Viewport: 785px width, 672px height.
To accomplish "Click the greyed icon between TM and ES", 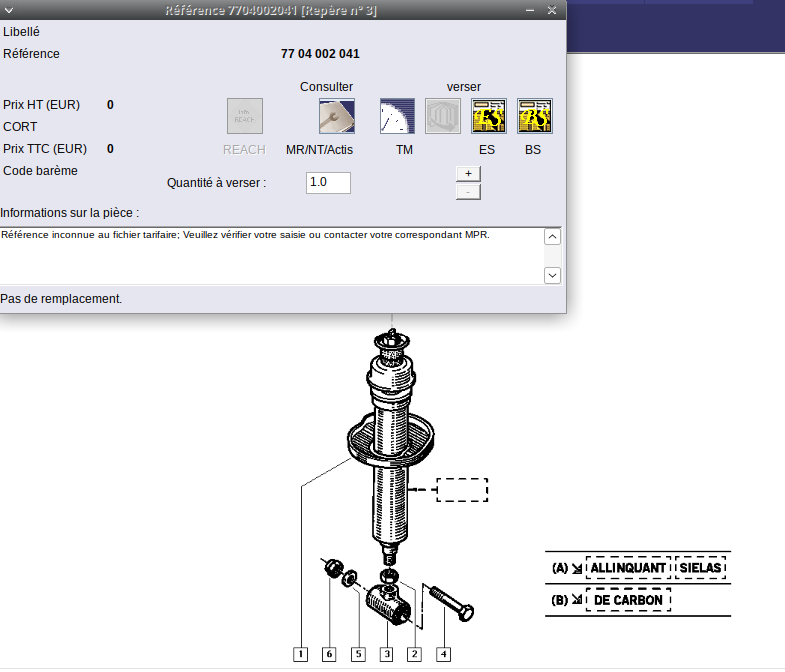I will click(x=443, y=116).
